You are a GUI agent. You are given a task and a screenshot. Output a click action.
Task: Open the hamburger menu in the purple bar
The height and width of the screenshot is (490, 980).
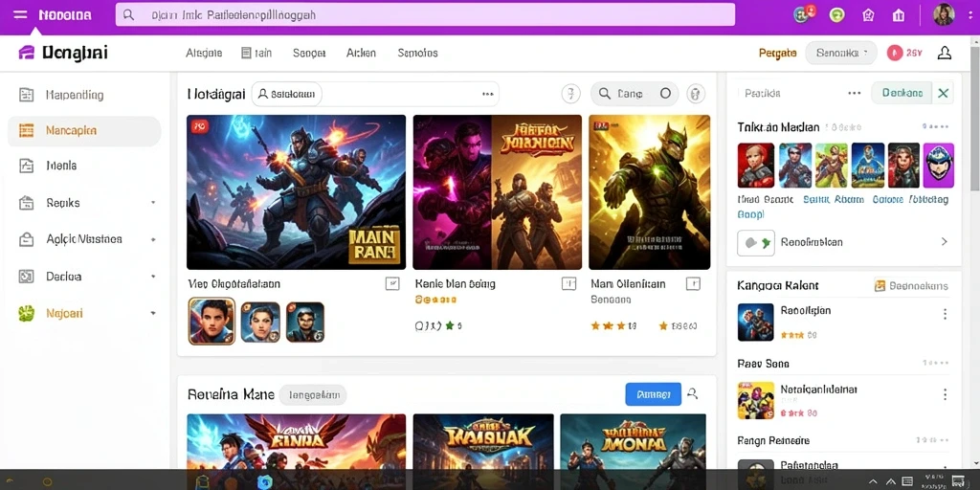(x=20, y=14)
